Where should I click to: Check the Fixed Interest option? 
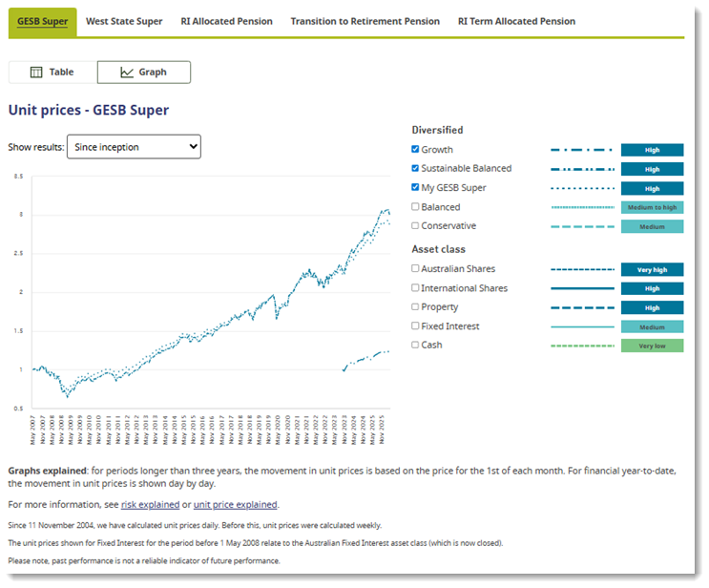click(415, 325)
